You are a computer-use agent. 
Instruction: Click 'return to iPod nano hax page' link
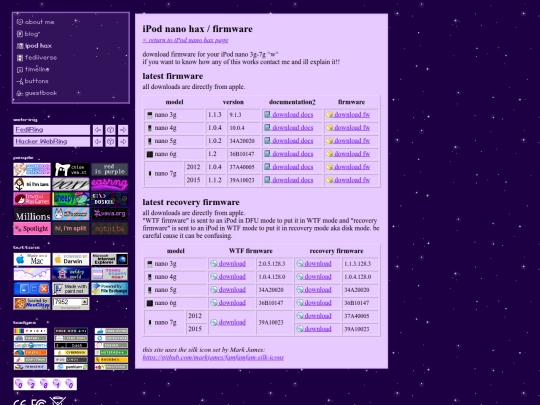click(185, 40)
